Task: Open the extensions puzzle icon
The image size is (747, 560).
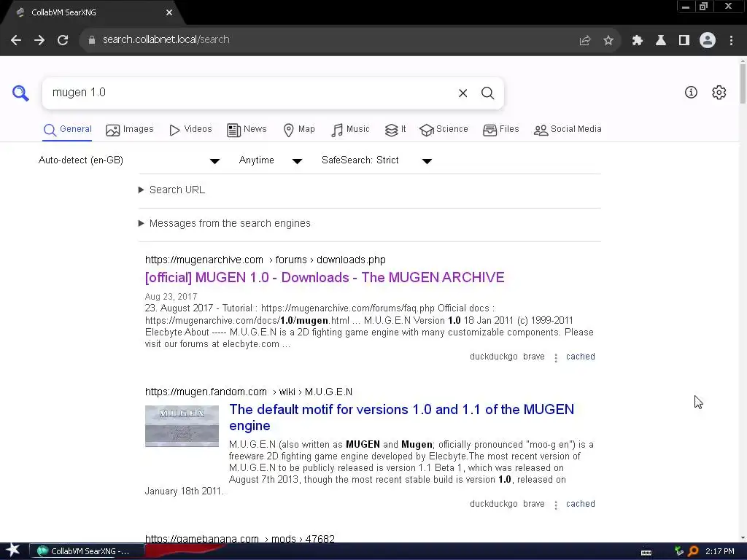Action: click(638, 41)
